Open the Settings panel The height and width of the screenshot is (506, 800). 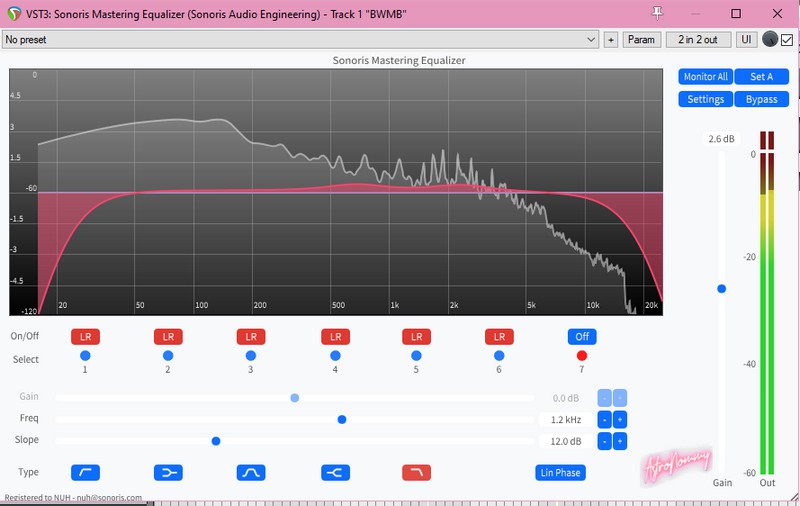tap(706, 99)
